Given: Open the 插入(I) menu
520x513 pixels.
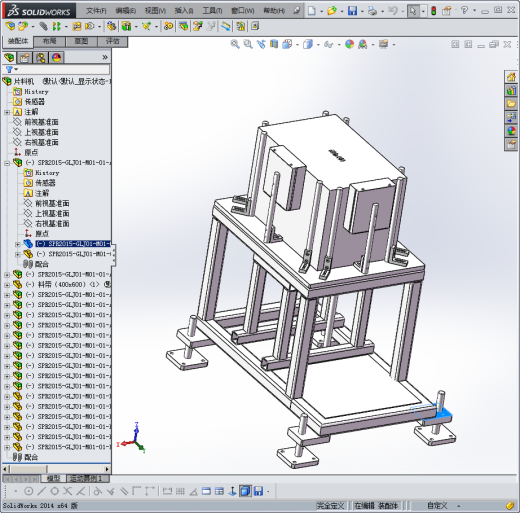Looking at the screenshot, I should click(x=184, y=11).
